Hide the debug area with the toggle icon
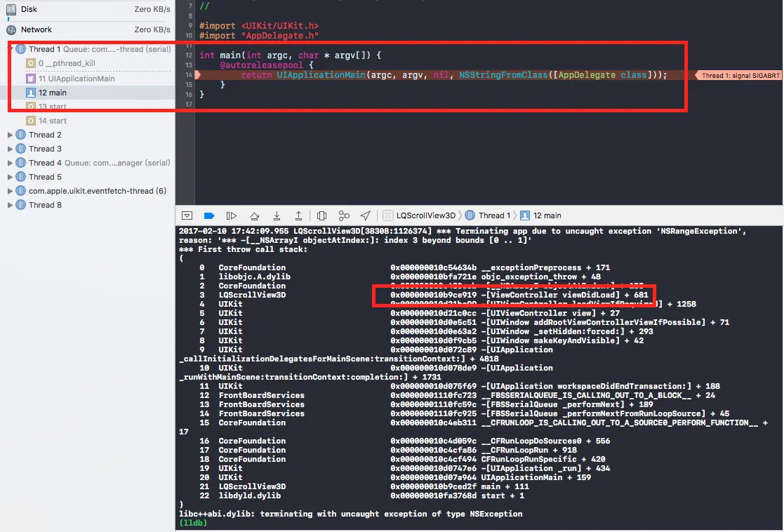Screen dimensions: 784x532 click(187, 215)
